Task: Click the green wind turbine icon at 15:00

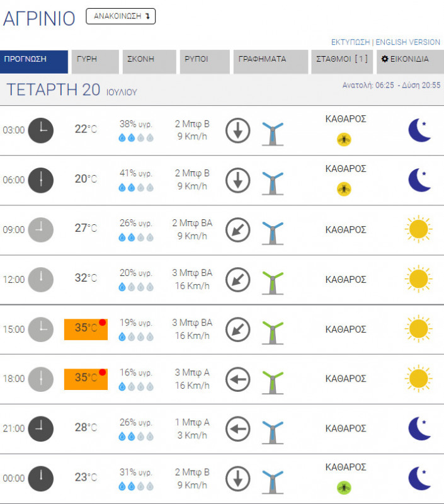Action: [273, 329]
